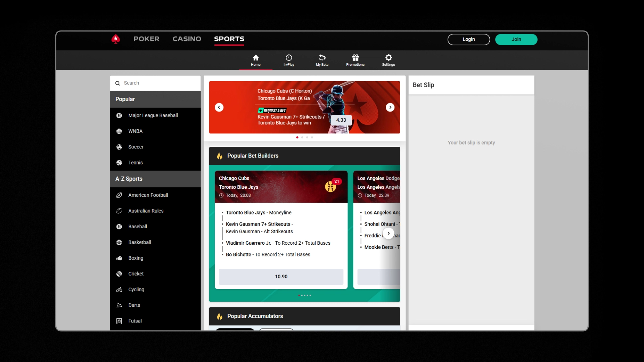Screen dimensions: 644x362
Task: Switch to the SPORTS tab
Action: 229,39
